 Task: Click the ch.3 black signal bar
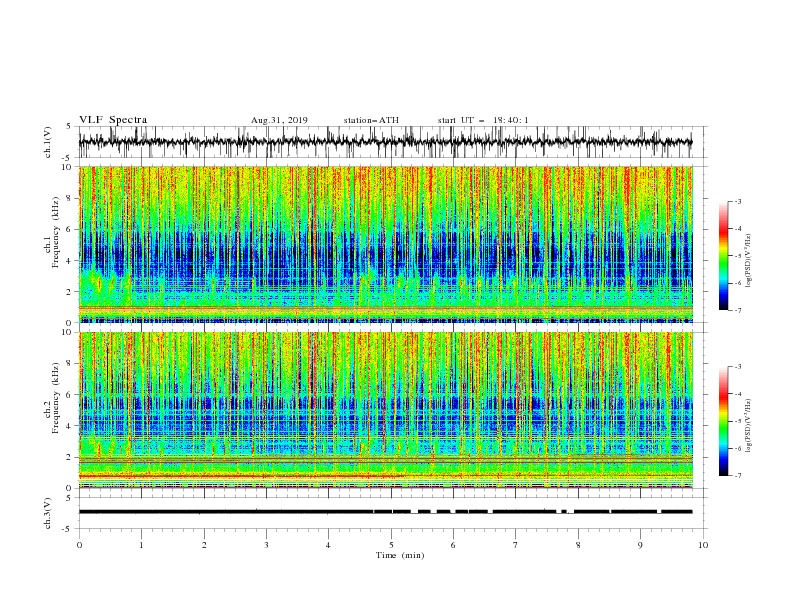pyautogui.click(x=385, y=512)
